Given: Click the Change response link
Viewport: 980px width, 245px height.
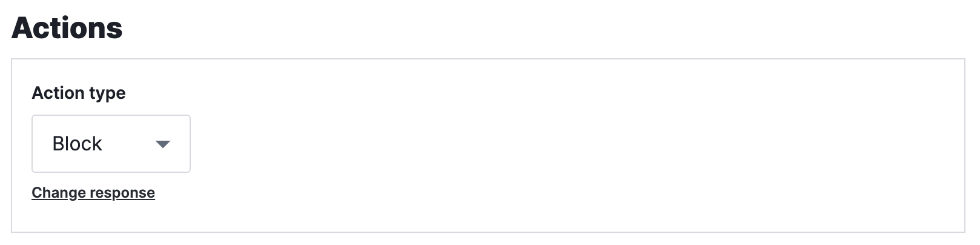Looking at the screenshot, I should [x=93, y=193].
